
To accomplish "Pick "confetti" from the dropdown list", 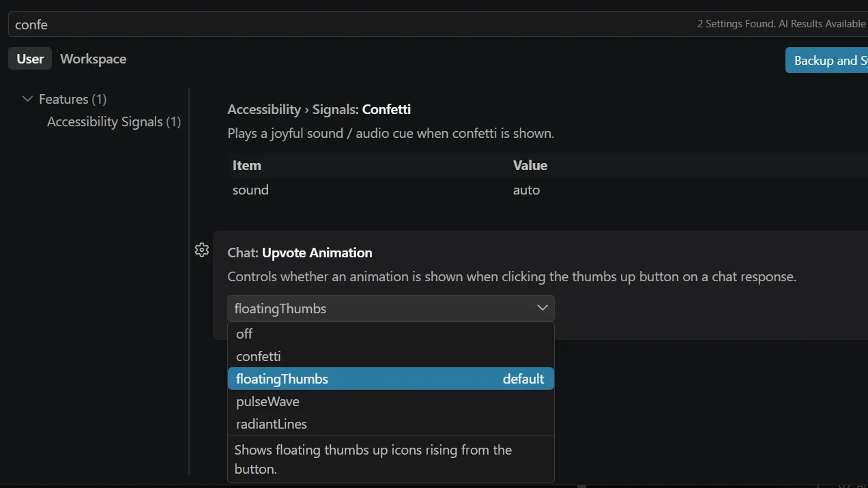I will (x=390, y=356).
